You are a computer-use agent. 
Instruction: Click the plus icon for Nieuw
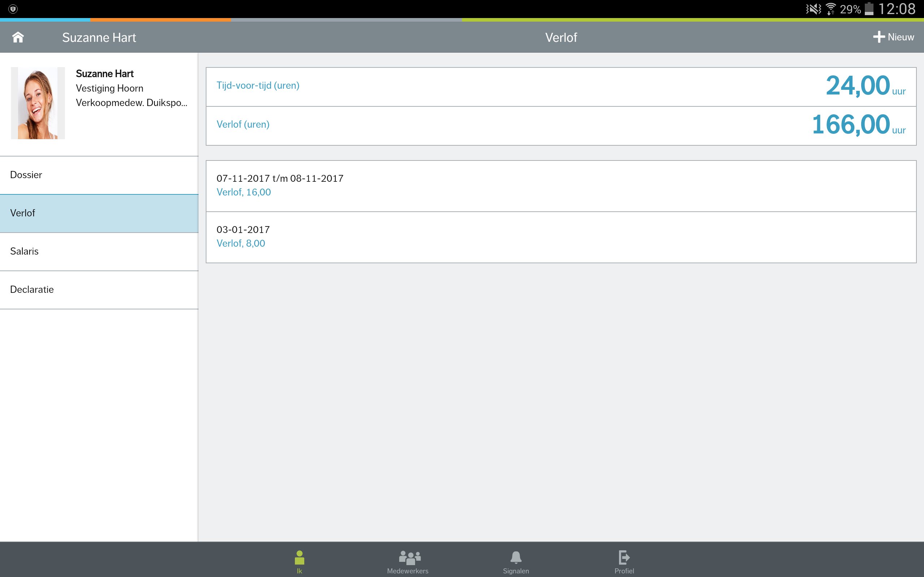(x=879, y=37)
